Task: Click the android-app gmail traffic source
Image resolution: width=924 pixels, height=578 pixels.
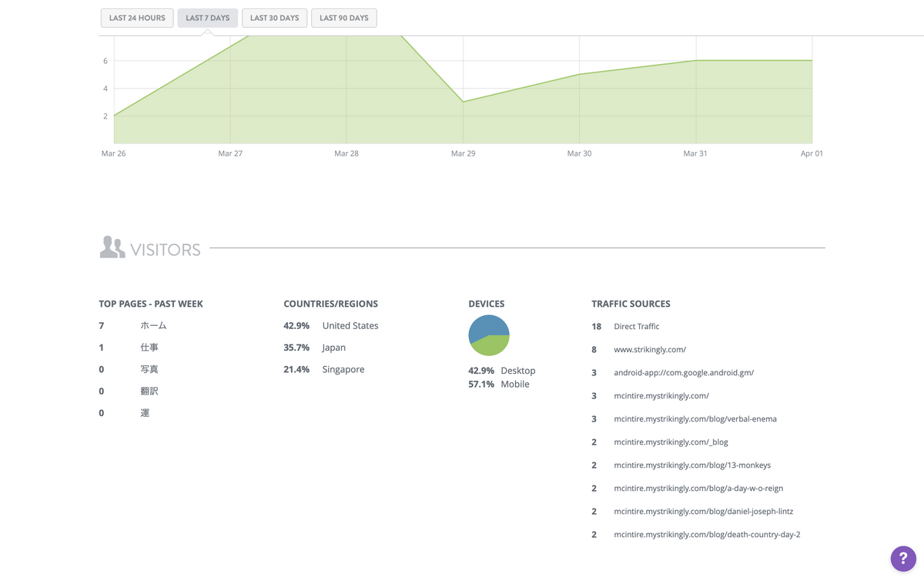Action: coord(683,372)
